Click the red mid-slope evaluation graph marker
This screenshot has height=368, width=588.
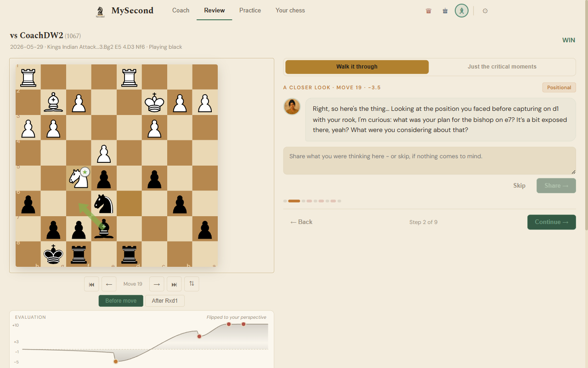tap(199, 336)
